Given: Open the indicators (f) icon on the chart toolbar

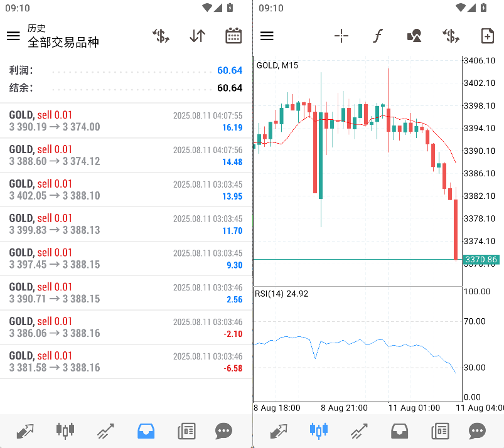Looking at the screenshot, I should [x=377, y=36].
